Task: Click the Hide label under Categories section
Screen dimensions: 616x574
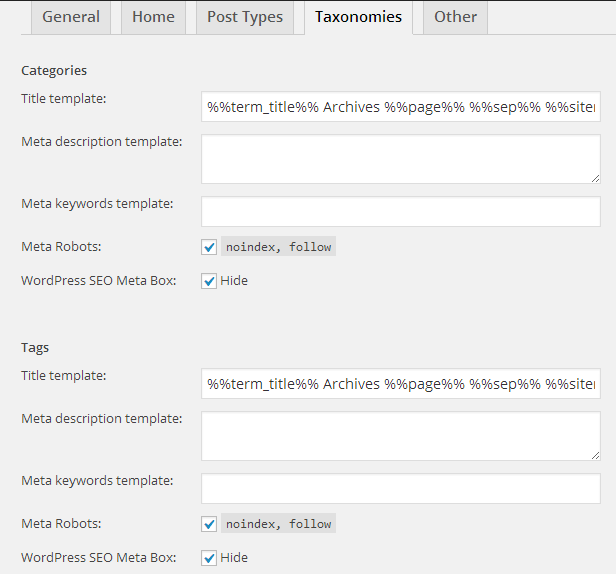Action: click(234, 281)
